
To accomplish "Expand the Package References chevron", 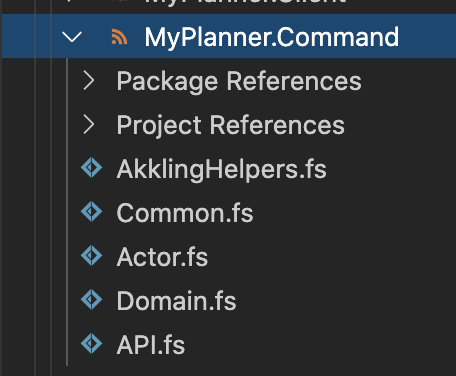I will 89,81.
